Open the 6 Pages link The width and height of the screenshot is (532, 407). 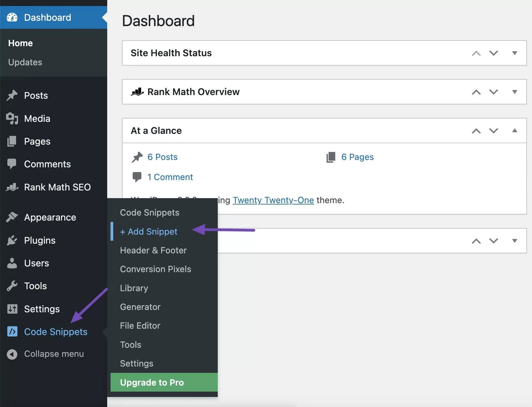(357, 157)
